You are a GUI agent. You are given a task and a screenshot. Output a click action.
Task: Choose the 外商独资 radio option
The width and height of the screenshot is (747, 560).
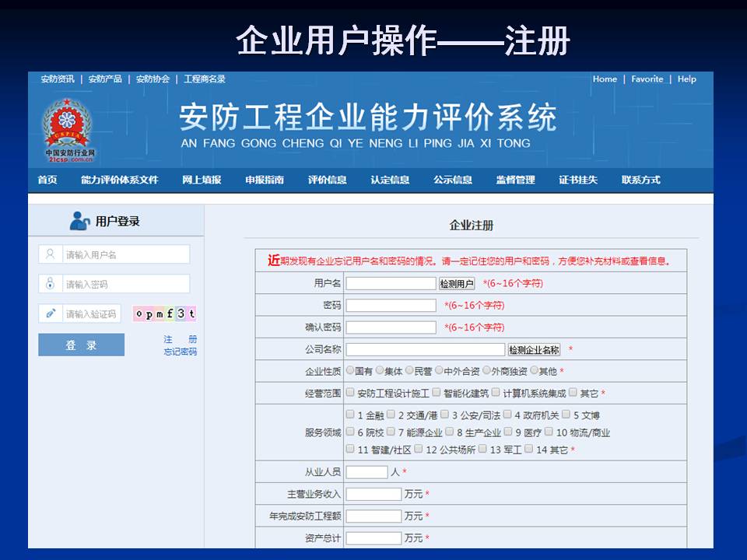tap(486, 370)
